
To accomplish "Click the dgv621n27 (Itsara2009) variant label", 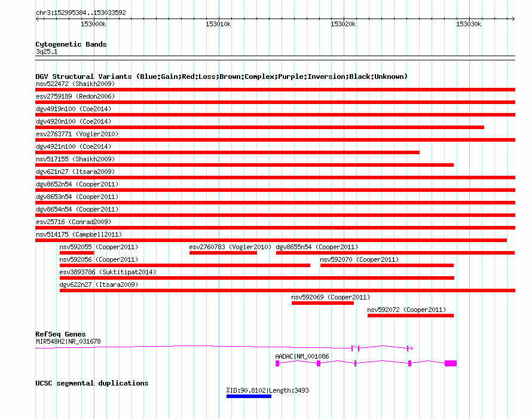I will [x=75, y=172].
